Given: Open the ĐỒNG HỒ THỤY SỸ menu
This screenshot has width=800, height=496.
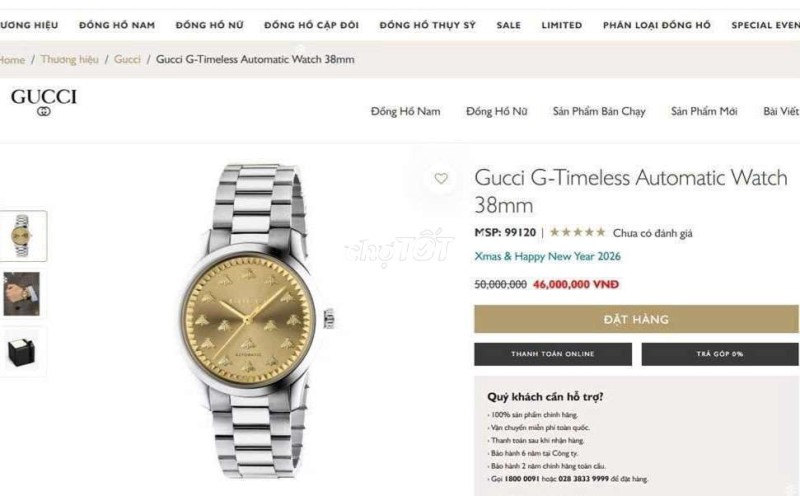Looking at the screenshot, I should click(x=428, y=25).
